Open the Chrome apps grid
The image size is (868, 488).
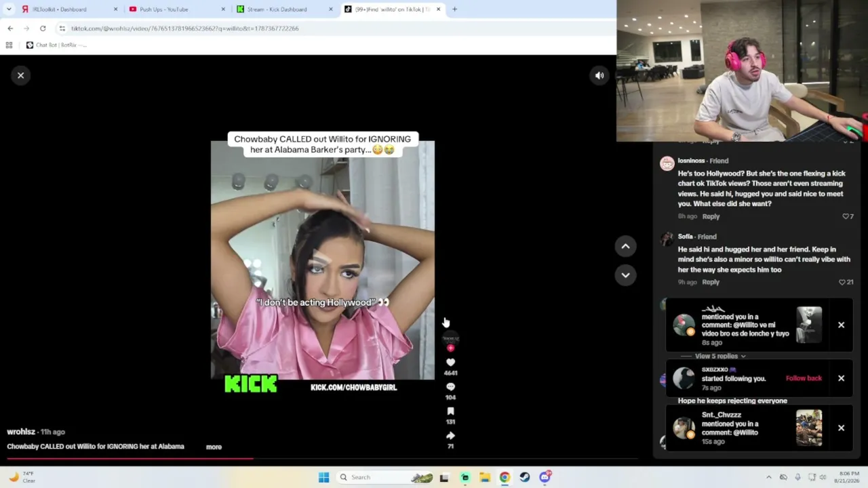[9, 45]
